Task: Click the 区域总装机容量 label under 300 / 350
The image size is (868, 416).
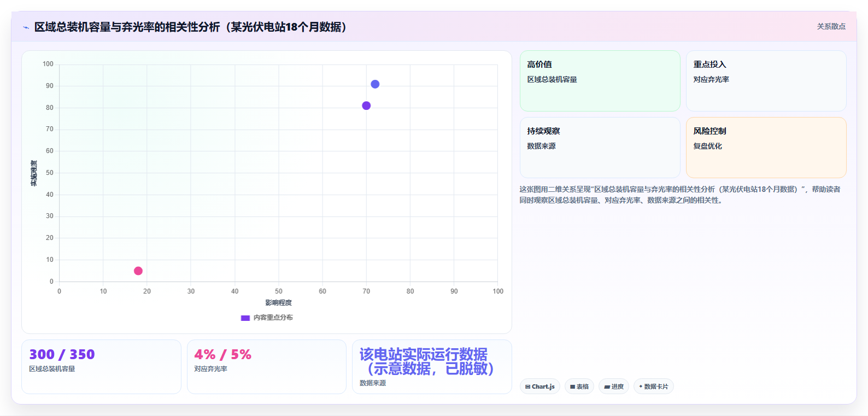Action: 52,369
